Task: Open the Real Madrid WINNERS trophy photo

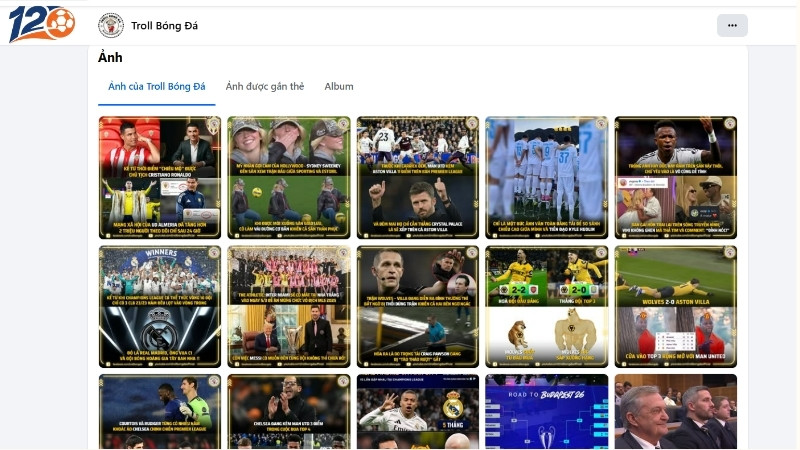Action: tap(160, 307)
